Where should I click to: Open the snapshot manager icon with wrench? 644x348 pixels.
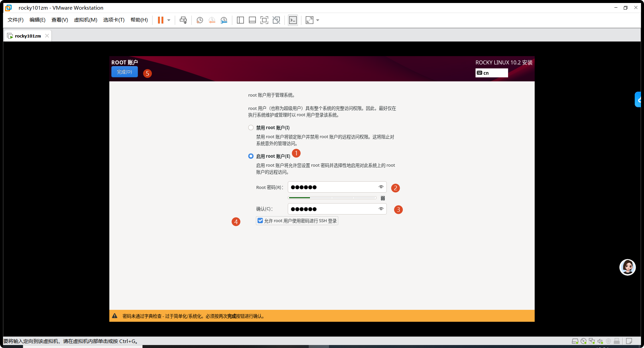coord(224,20)
